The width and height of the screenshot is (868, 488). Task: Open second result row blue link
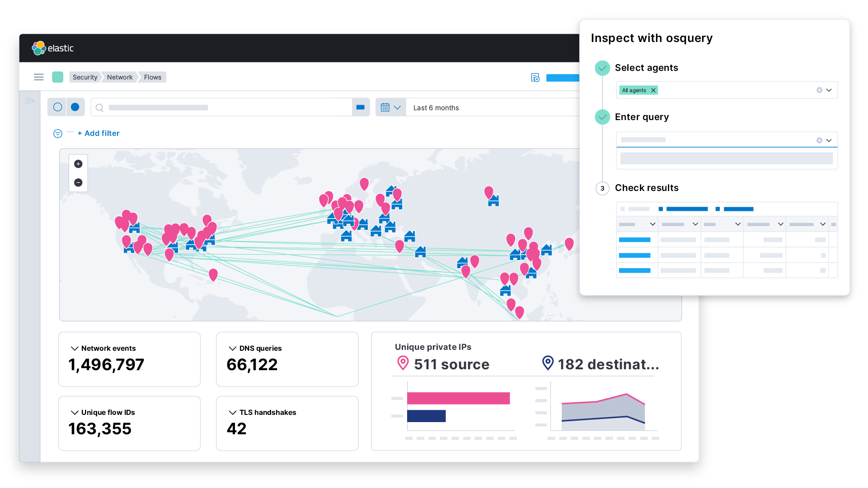(634, 256)
